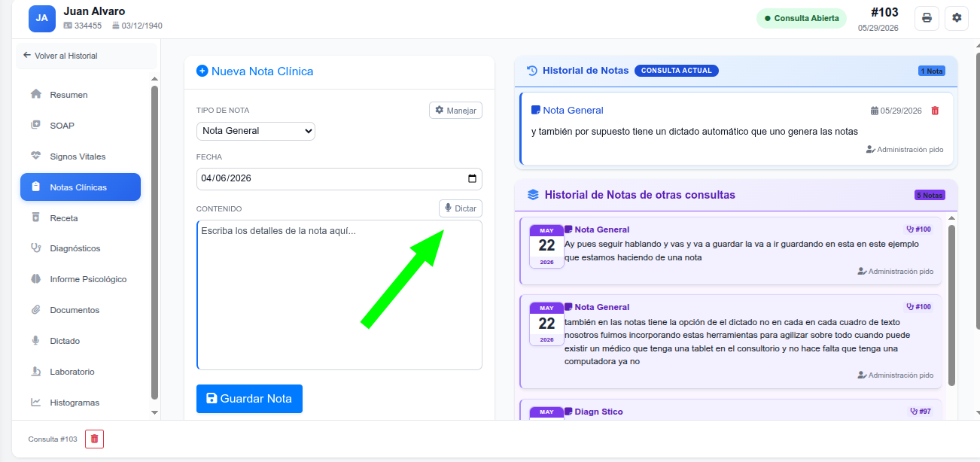Click the sidebar menu scrollbar
The width and height of the screenshot is (980, 462).
point(154,242)
